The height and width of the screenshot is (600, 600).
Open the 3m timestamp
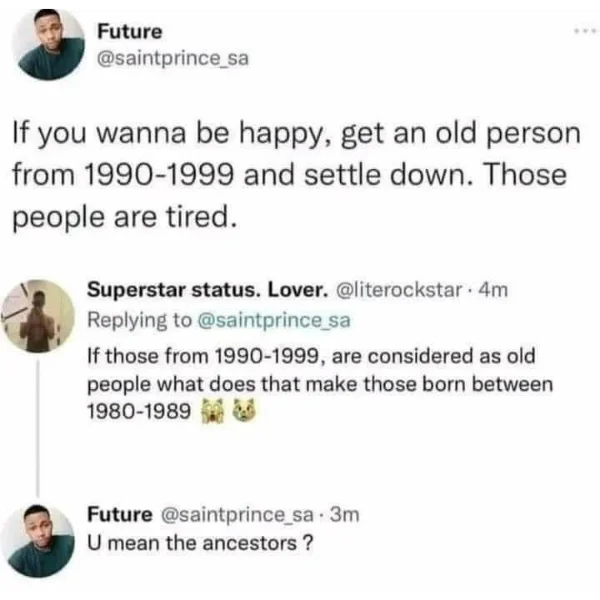(345, 514)
